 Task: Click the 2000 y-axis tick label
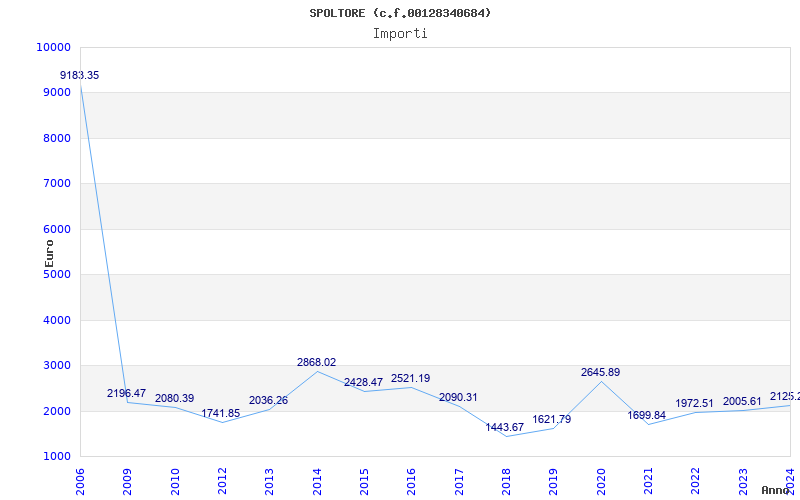tap(56, 411)
